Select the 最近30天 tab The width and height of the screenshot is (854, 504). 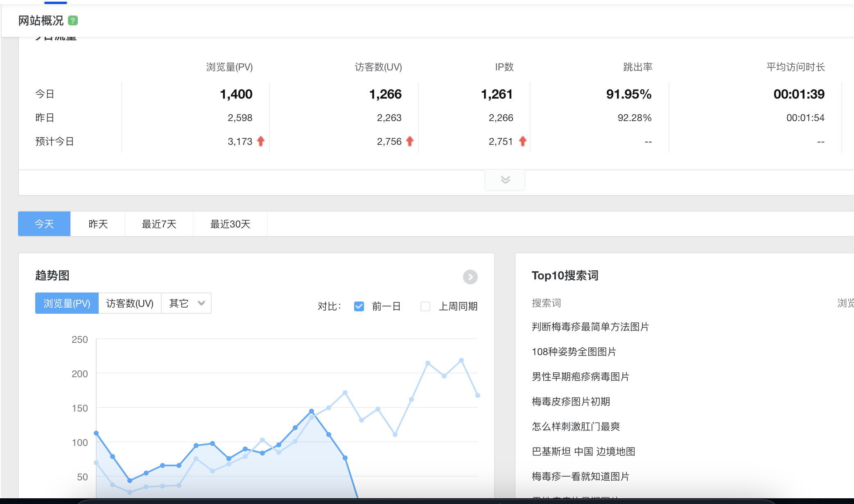pos(230,224)
